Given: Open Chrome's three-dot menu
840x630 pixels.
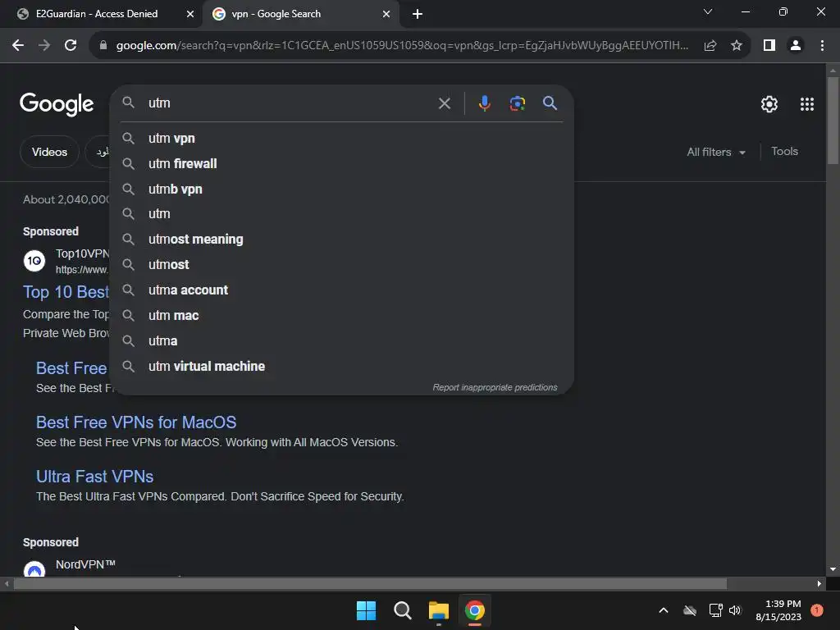Looking at the screenshot, I should click(x=822, y=46).
